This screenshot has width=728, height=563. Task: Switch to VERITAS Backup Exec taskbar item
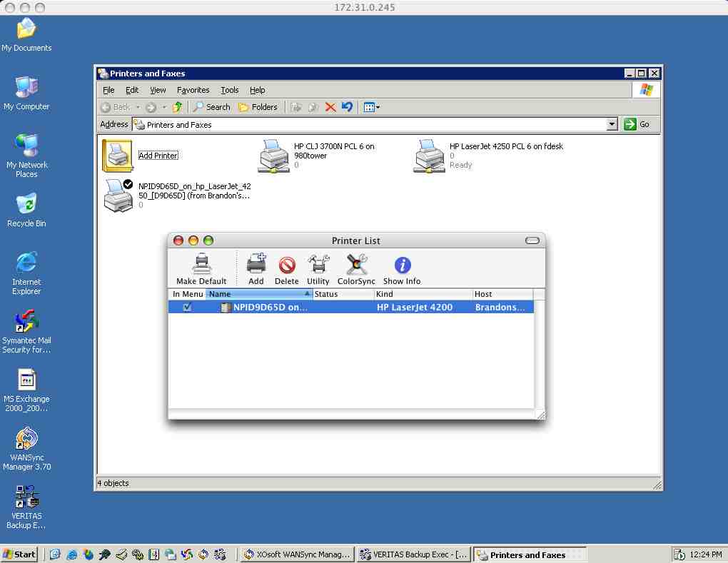coord(414,554)
